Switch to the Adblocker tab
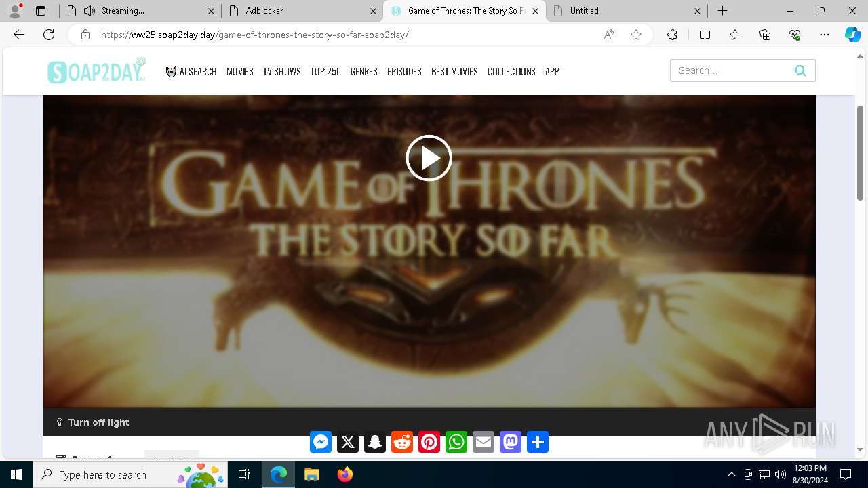This screenshot has width=868, height=488. (x=302, y=11)
